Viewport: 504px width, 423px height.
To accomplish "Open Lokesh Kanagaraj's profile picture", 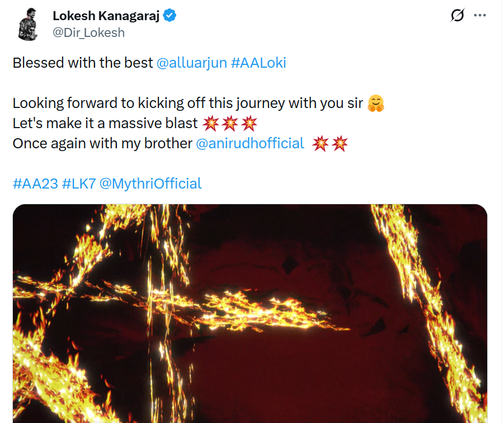I will (x=27, y=25).
